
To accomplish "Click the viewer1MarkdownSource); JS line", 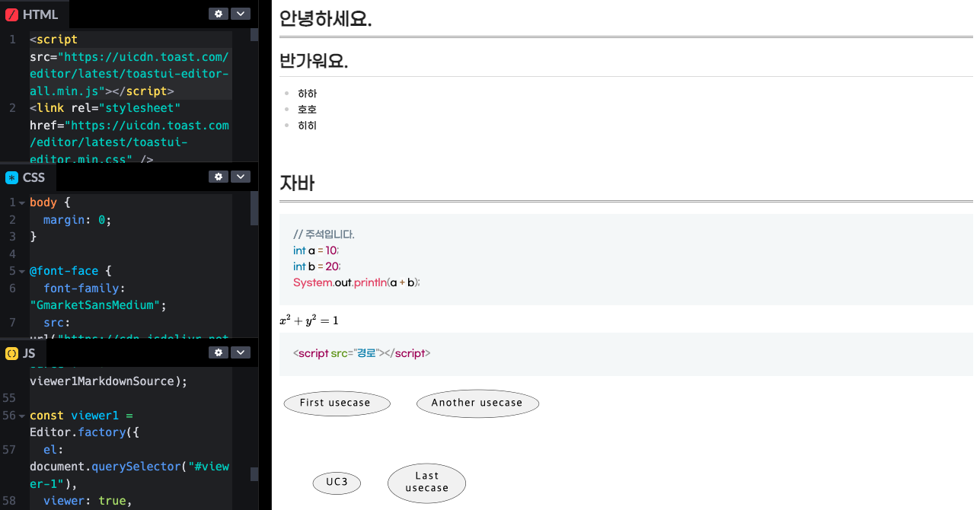I will coord(108,381).
